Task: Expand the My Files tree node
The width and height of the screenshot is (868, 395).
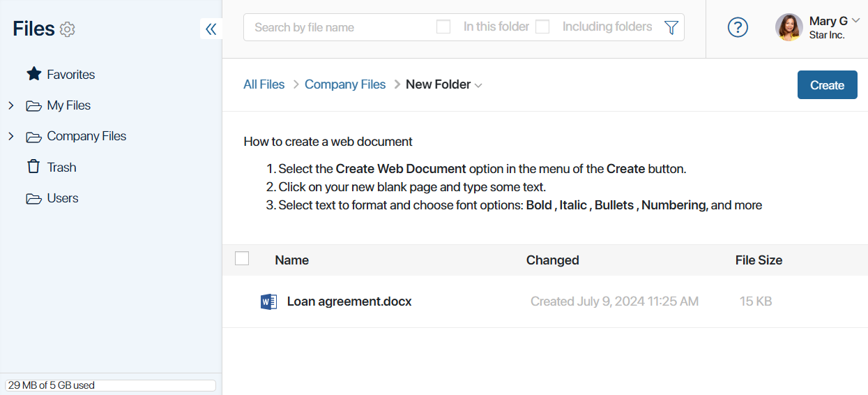Action: [11, 105]
